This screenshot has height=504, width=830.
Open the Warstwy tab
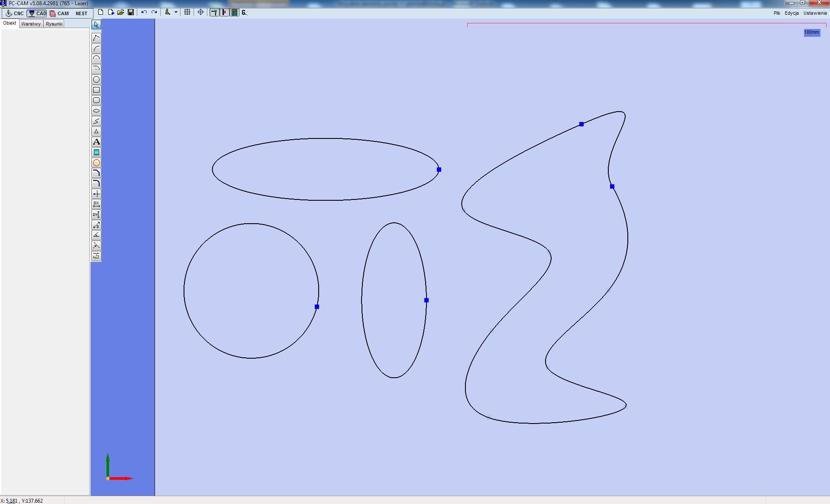pos(31,24)
